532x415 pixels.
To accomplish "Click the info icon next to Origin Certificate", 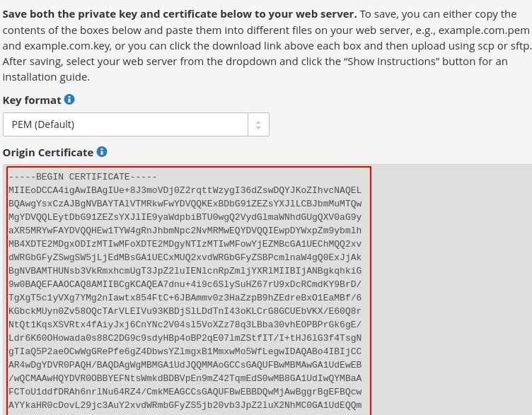I will click(102, 151).
